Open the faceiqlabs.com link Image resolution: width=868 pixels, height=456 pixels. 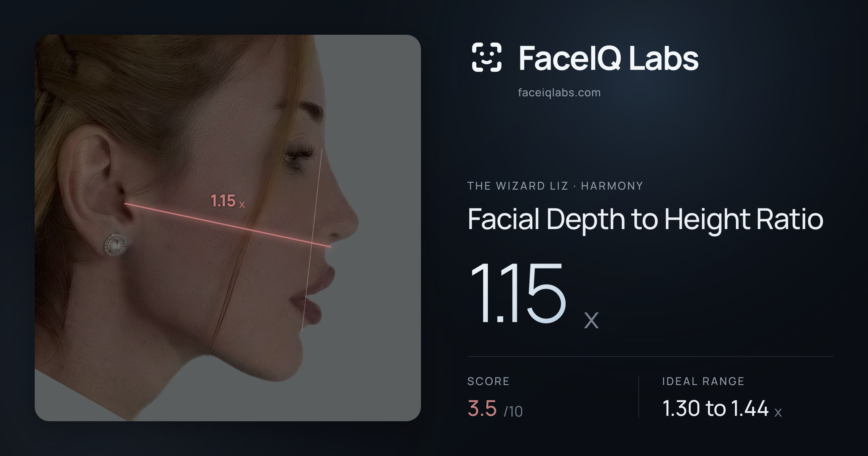(559, 93)
